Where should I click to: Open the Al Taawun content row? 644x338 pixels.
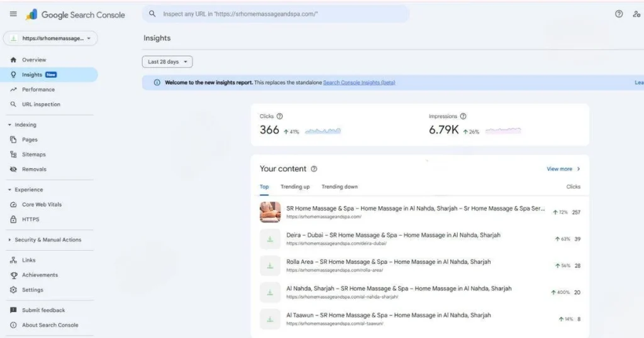pyautogui.click(x=419, y=319)
